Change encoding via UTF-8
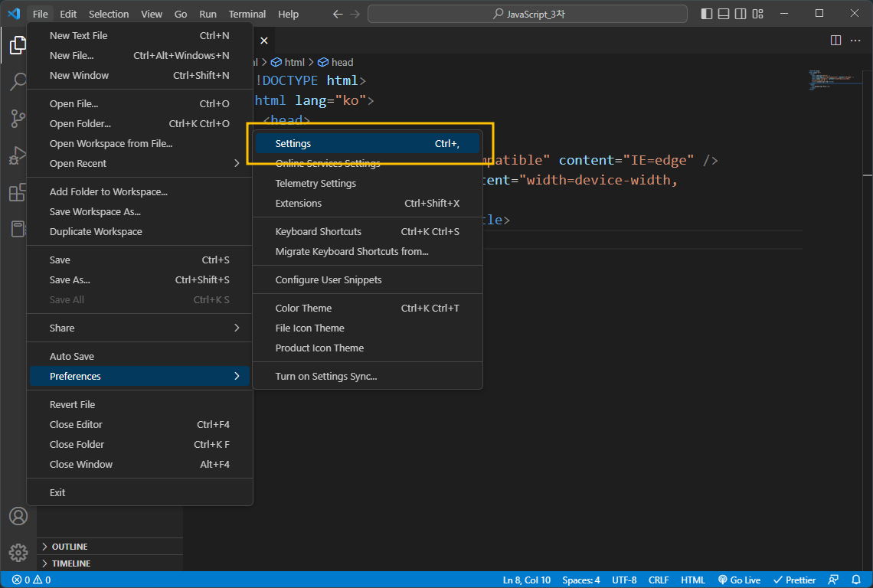This screenshot has width=873, height=588. (x=624, y=580)
